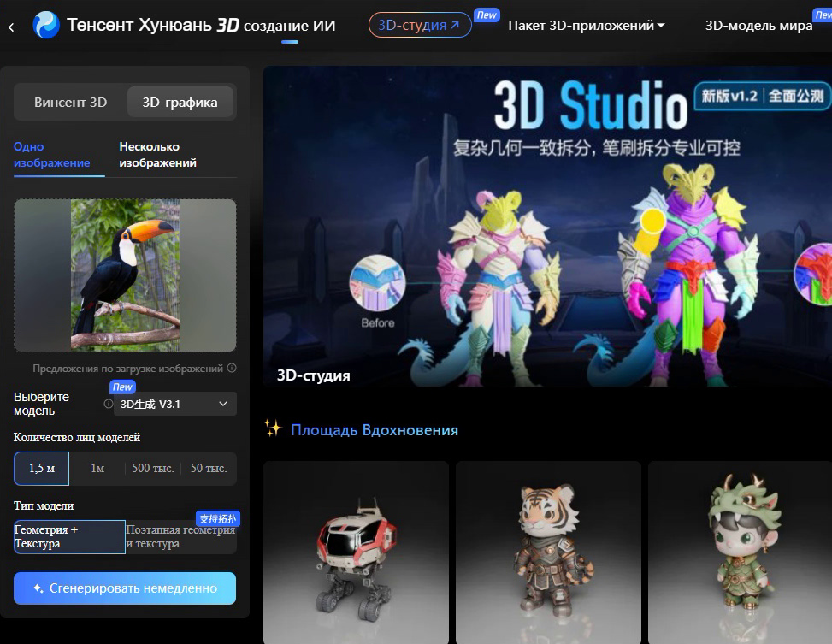Click info icon next to model selector
This screenshot has width=832, height=644.
[x=109, y=404]
